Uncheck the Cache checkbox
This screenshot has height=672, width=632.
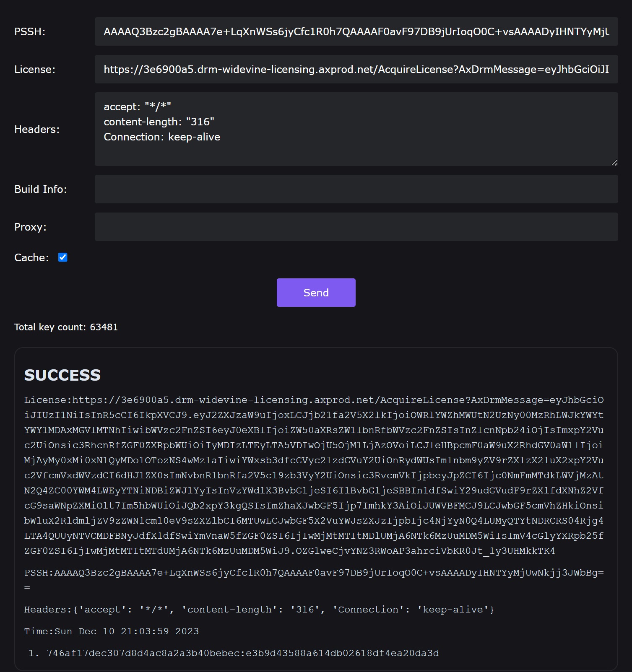click(x=63, y=257)
